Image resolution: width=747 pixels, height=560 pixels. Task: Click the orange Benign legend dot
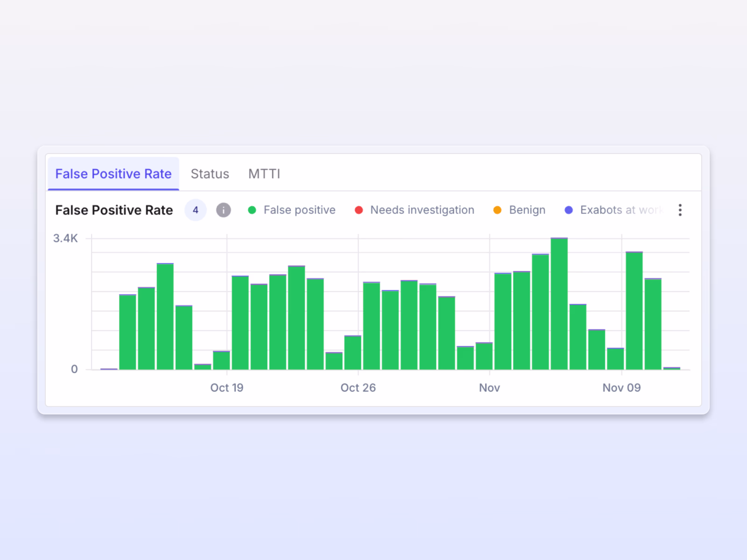tap(498, 210)
